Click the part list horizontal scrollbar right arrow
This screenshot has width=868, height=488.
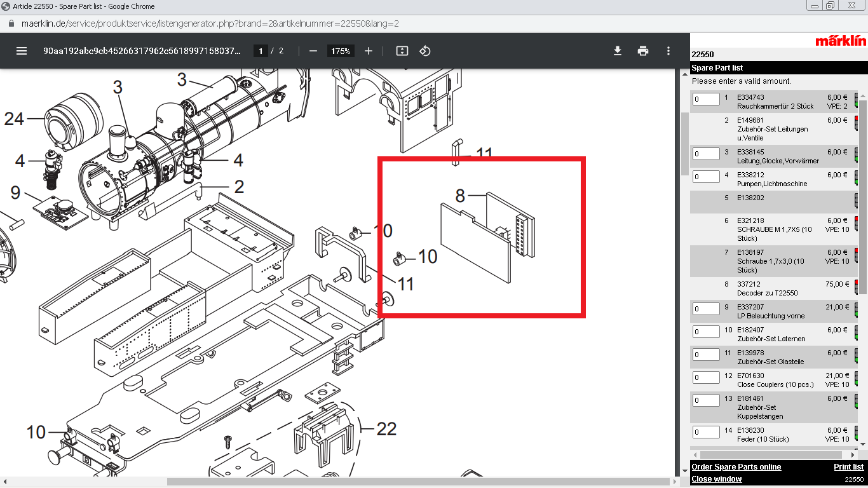click(x=853, y=455)
